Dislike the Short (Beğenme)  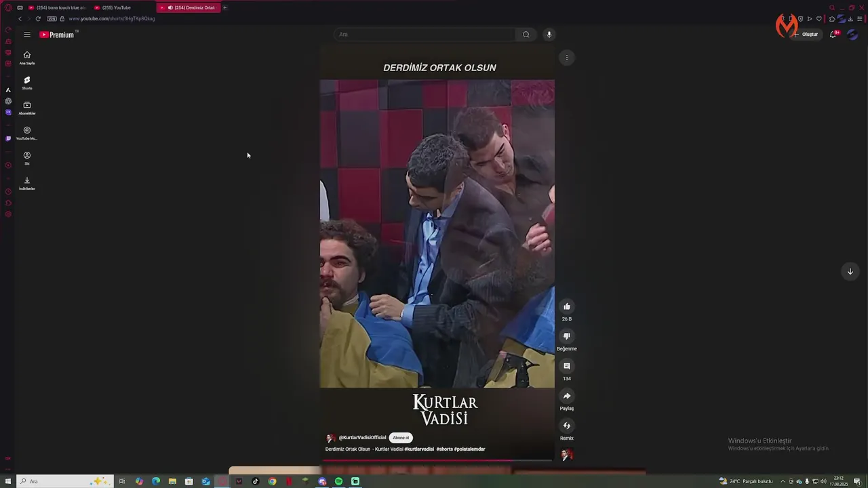click(x=567, y=336)
